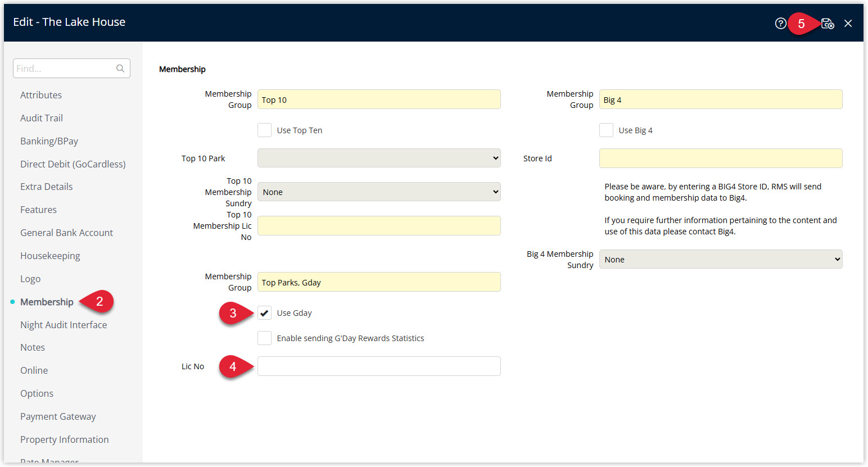This screenshot has width=868, height=467.
Task: Go to Housekeeping section
Action: click(x=50, y=256)
